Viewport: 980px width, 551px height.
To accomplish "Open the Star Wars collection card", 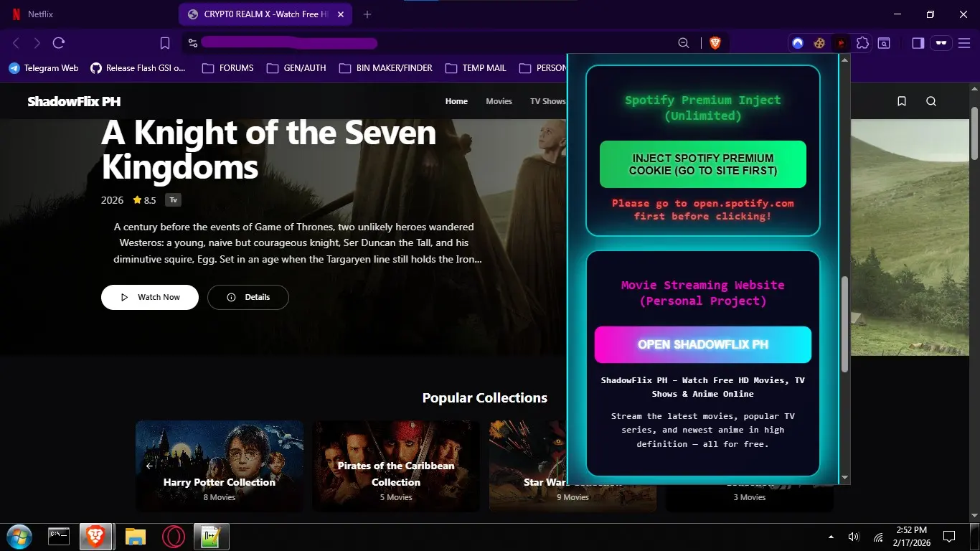I will (x=528, y=466).
